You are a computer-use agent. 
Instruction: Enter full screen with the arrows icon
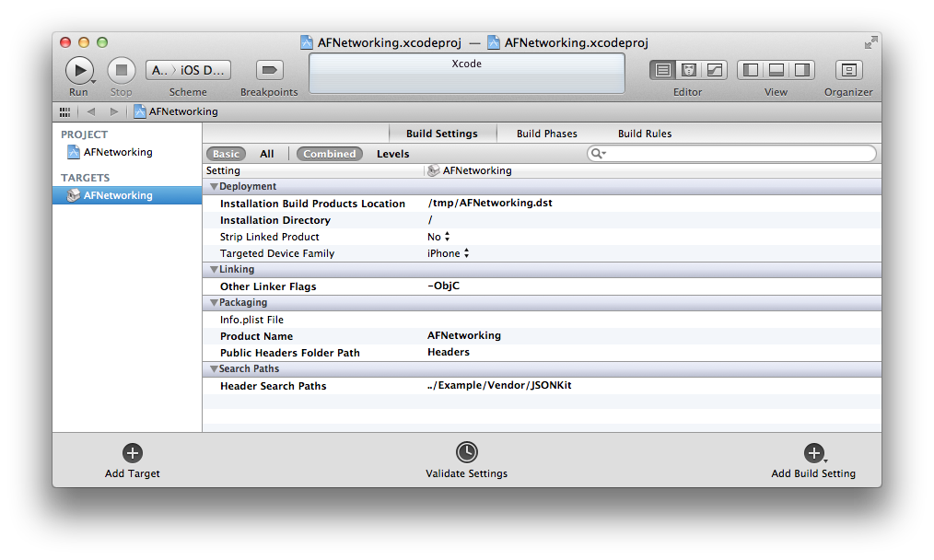(x=870, y=42)
